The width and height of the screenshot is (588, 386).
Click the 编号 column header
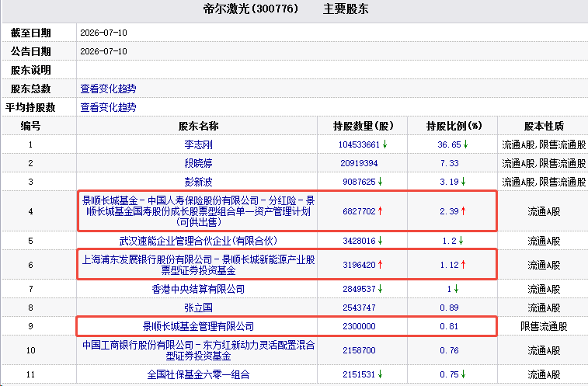pos(30,126)
